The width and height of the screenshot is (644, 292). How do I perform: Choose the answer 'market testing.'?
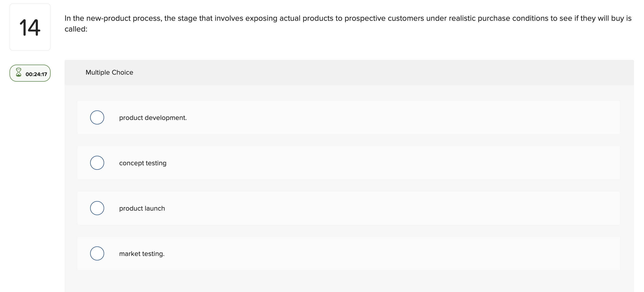point(142,253)
